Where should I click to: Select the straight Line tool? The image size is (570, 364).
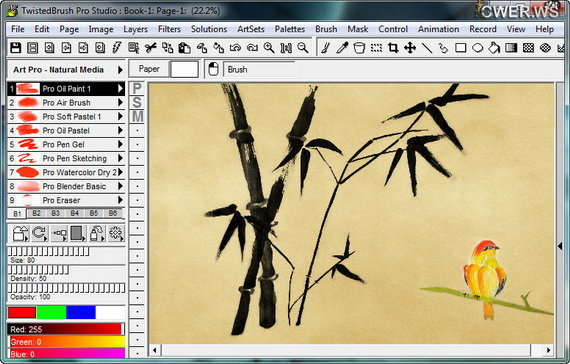(427, 48)
